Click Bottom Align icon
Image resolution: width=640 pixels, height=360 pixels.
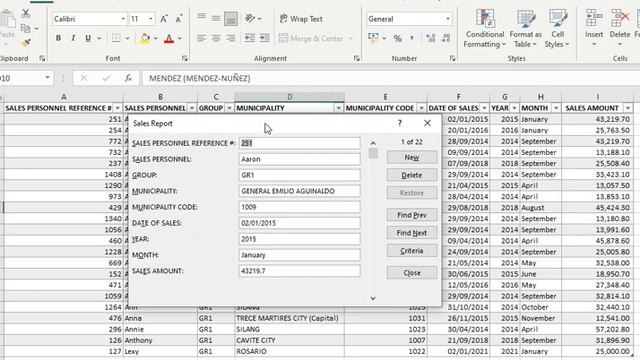tap(231, 18)
